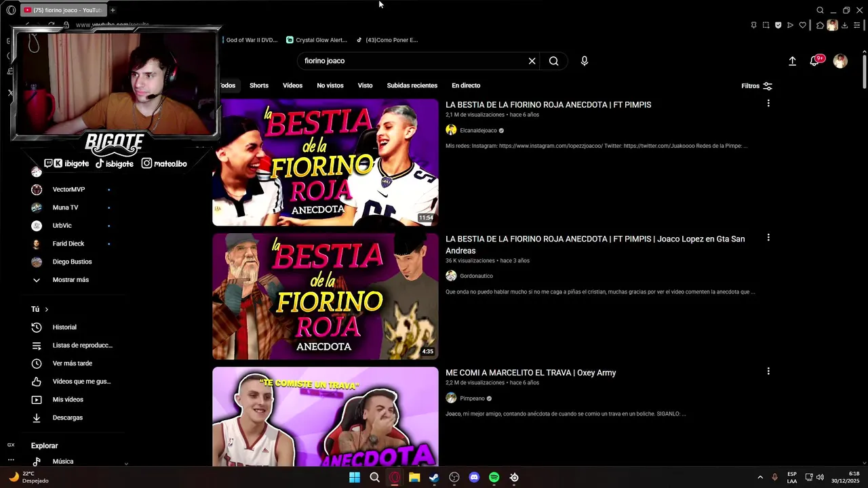Play the first Bestia Fiorino Roja thumbnail

coord(325,163)
